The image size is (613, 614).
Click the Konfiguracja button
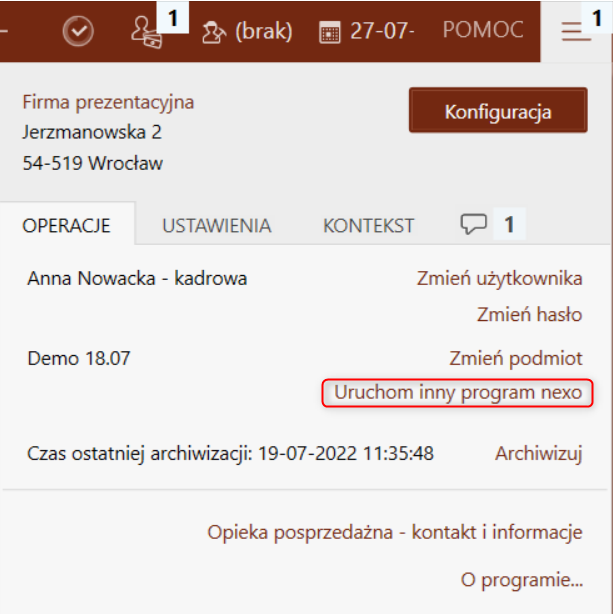coord(498,110)
